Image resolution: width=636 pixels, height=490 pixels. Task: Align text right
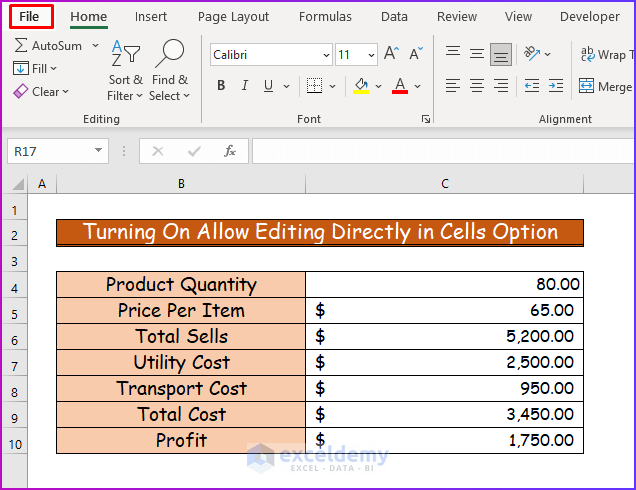coord(501,86)
